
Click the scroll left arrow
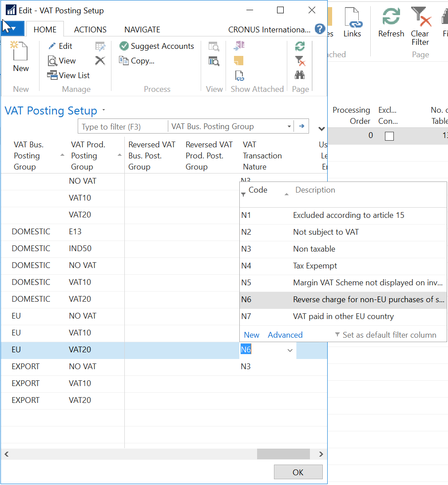point(7,454)
